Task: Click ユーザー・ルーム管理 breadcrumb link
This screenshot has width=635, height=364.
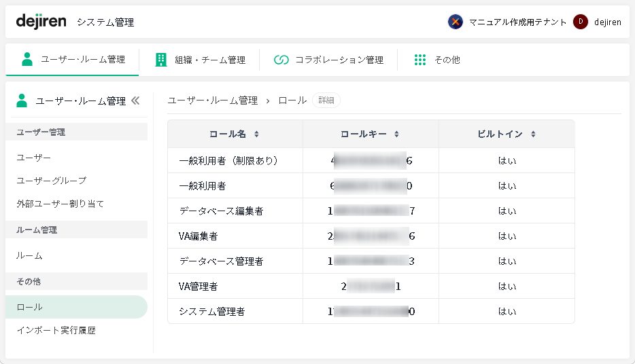Action: (212, 101)
